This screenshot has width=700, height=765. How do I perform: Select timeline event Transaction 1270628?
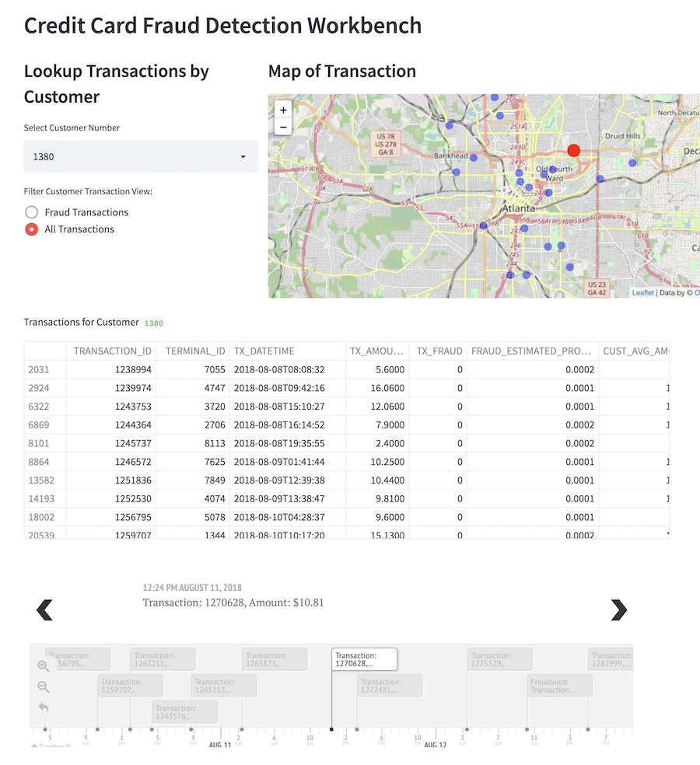pos(364,659)
